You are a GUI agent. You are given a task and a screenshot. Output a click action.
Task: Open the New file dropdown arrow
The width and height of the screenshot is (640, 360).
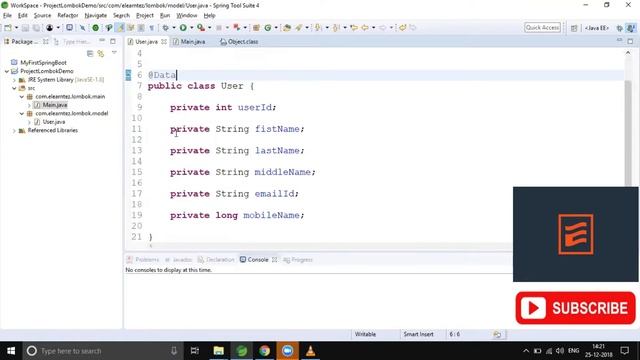click(x=16, y=28)
